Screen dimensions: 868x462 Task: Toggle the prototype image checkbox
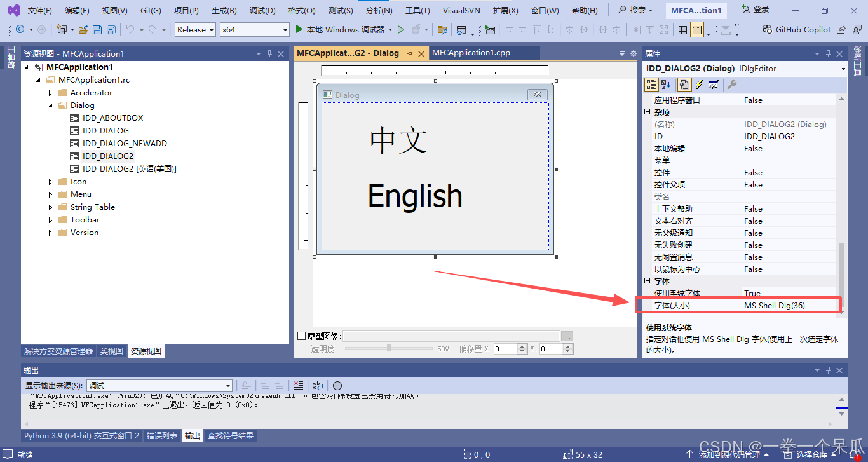302,336
